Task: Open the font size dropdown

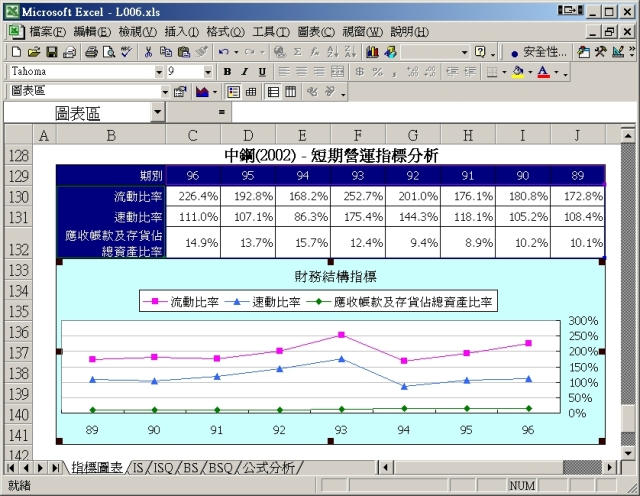Action: click(x=208, y=72)
